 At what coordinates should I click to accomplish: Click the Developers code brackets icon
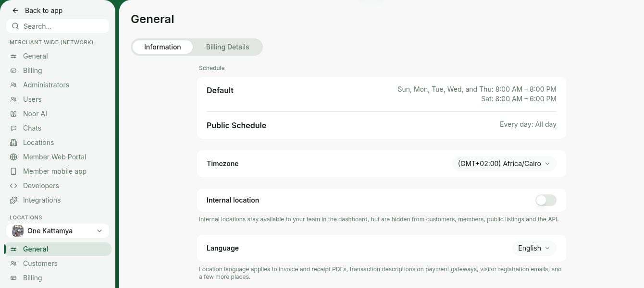[x=13, y=186]
